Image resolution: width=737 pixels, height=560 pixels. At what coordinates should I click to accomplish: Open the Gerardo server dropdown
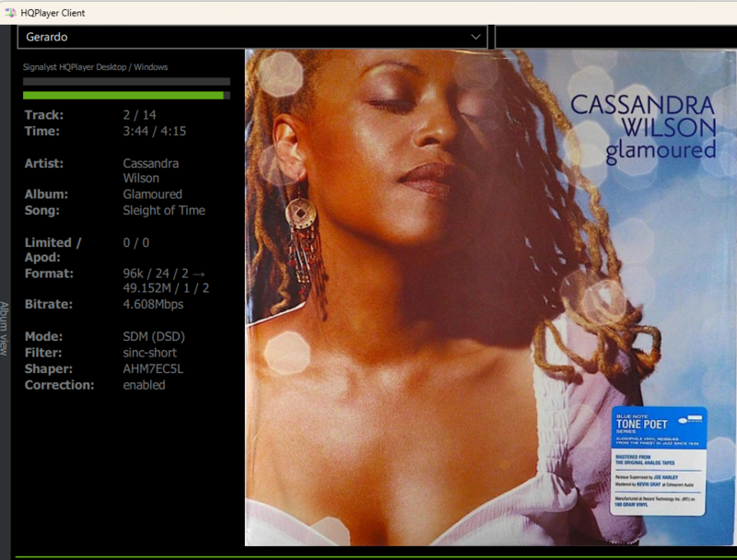pyautogui.click(x=251, y=37)
